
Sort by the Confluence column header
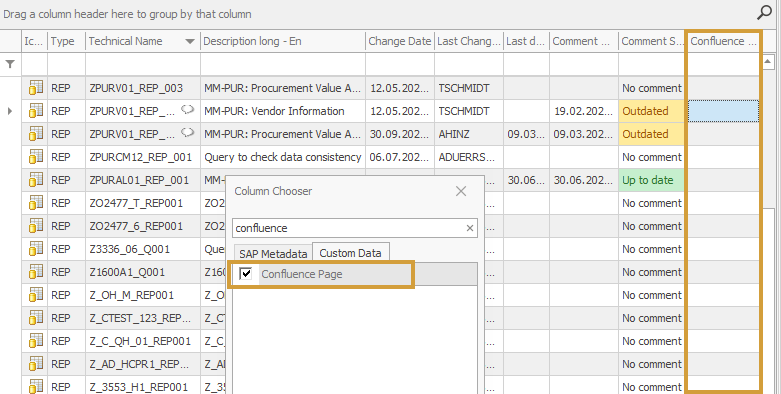(x=723, y=41)
